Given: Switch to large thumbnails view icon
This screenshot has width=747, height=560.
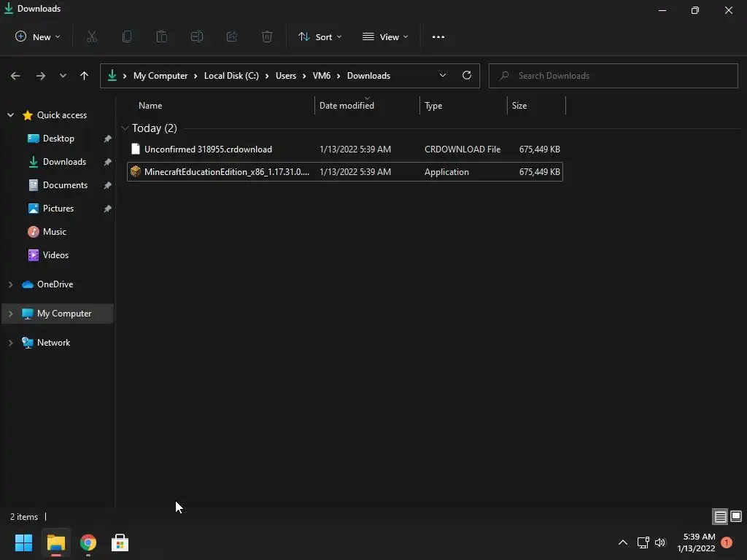Looking at the screenshot, I should pyautogui.click(x=736, y=516).
